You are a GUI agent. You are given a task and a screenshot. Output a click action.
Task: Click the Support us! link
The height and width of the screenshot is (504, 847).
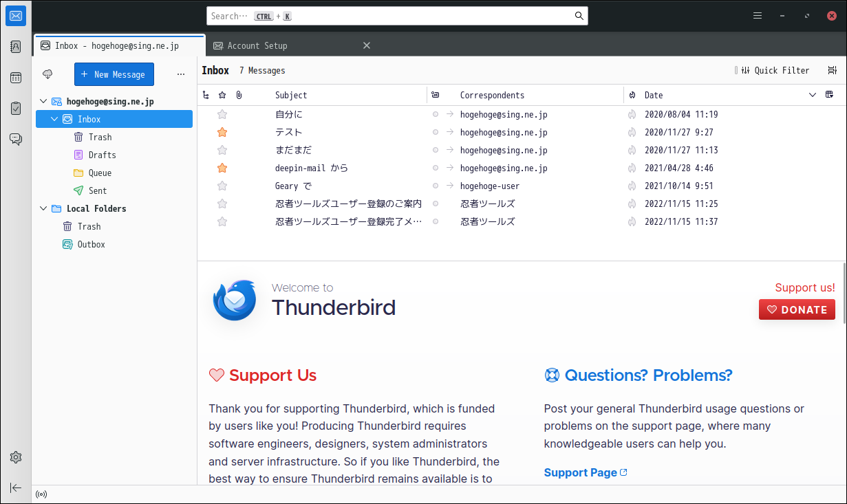[x=805, y=287]
